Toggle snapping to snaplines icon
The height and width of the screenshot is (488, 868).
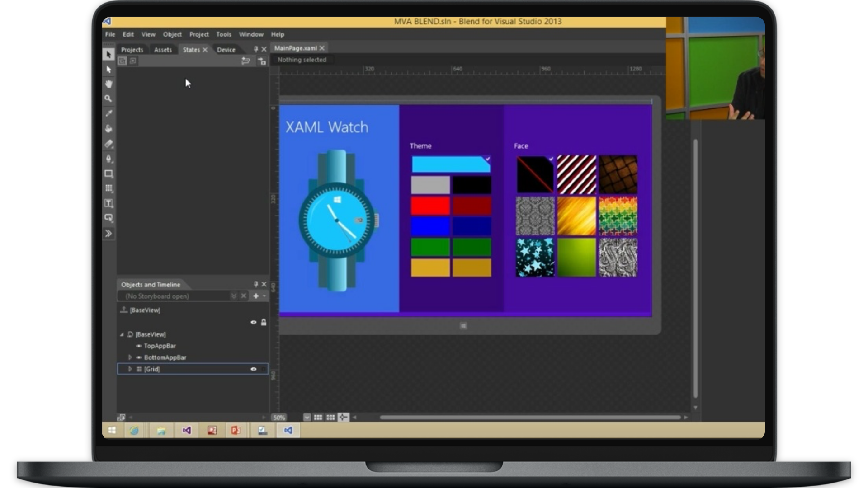(x=343, y=418)
